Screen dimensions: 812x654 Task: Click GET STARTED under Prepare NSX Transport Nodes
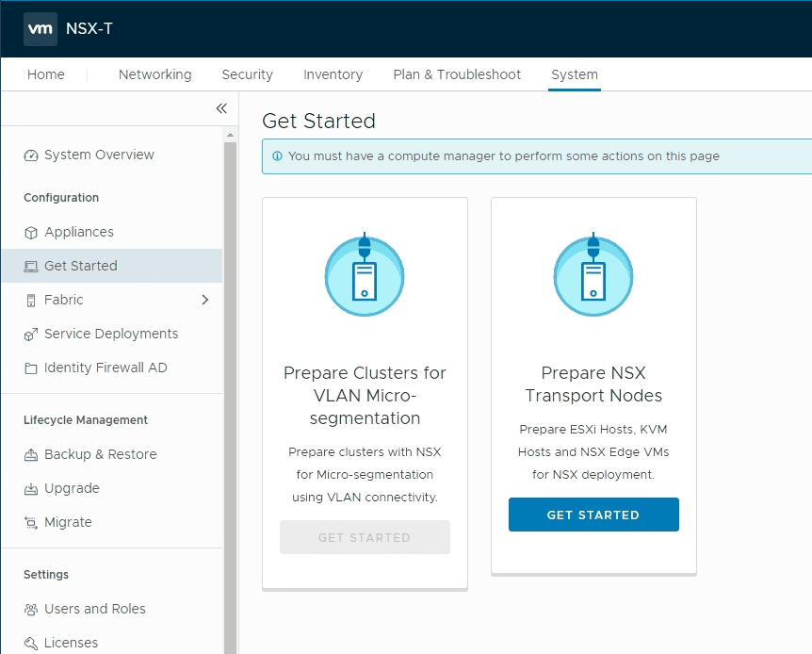point(593,515)
